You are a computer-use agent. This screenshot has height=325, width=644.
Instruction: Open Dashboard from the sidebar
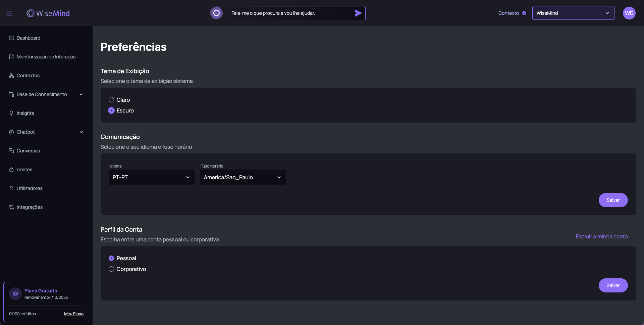[29, 38]
